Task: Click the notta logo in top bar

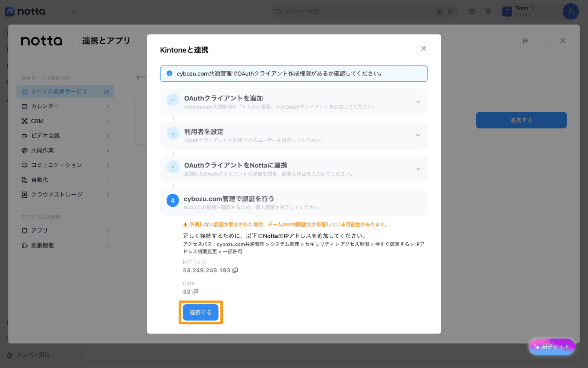Action: 25,11
